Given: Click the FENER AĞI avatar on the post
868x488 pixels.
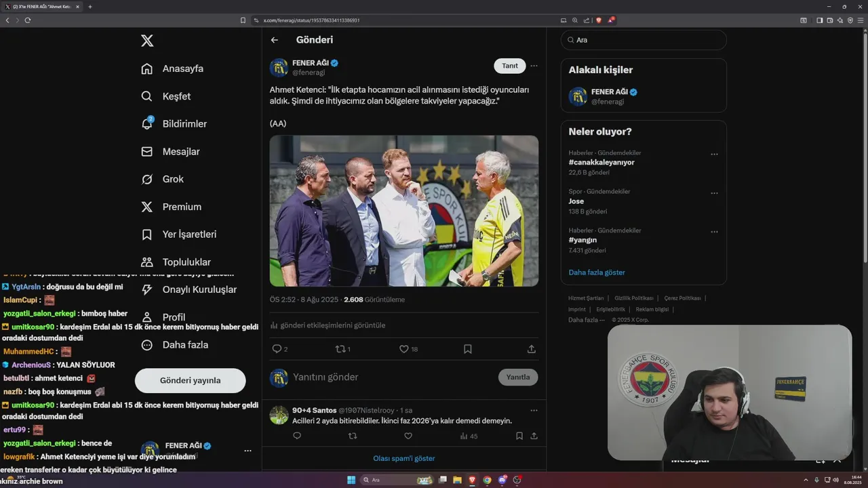Looking at the screenshot, I should (279, 67).
